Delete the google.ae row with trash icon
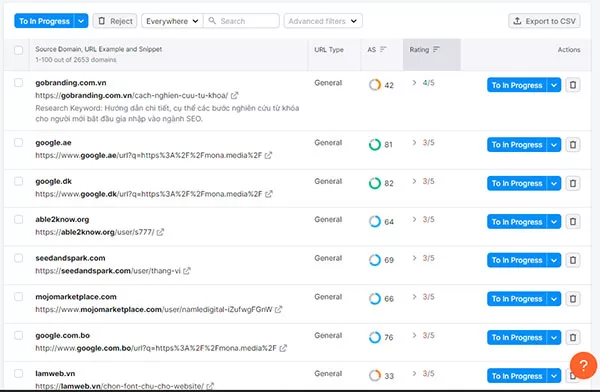Image resolution: width=600 pixels, height=392 pixels. coord(572,145)
